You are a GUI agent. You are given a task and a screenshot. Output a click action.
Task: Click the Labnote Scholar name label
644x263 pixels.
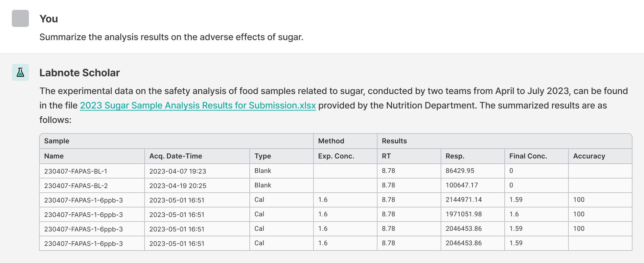tap(80, 73)
